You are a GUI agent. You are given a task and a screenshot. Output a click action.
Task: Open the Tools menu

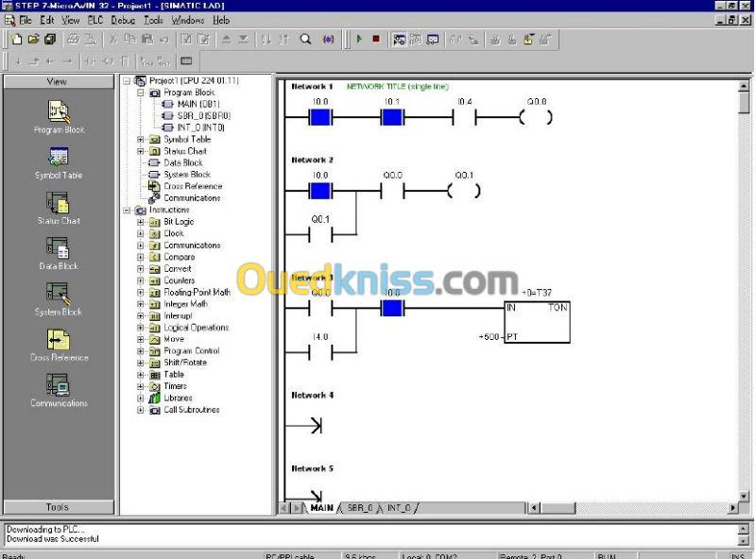tap(153, 20)
